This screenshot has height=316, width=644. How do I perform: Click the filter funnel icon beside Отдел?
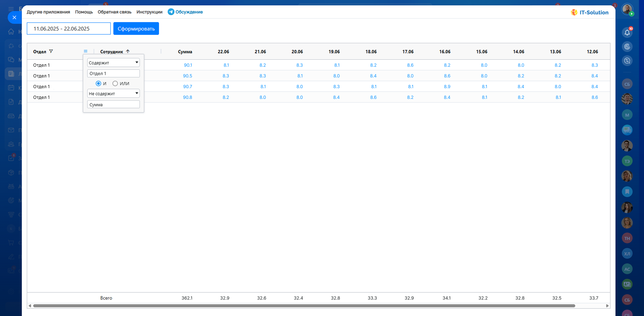[51, 51]
